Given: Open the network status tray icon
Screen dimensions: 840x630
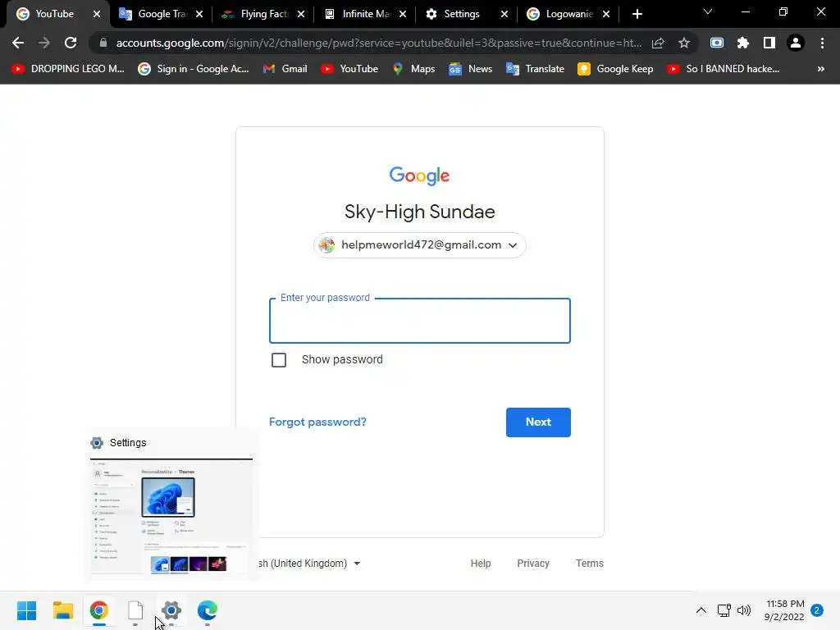Looking at the screenshot, I should [724, 610].
